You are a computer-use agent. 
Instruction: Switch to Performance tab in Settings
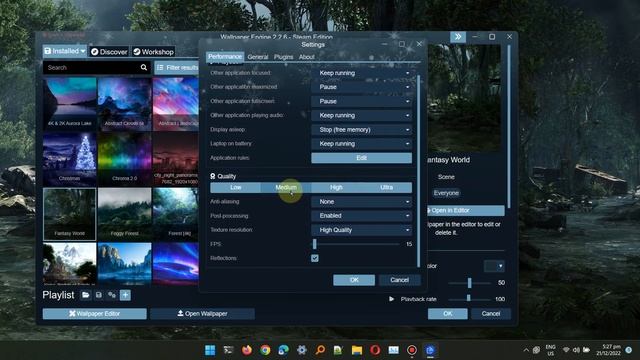225,57
